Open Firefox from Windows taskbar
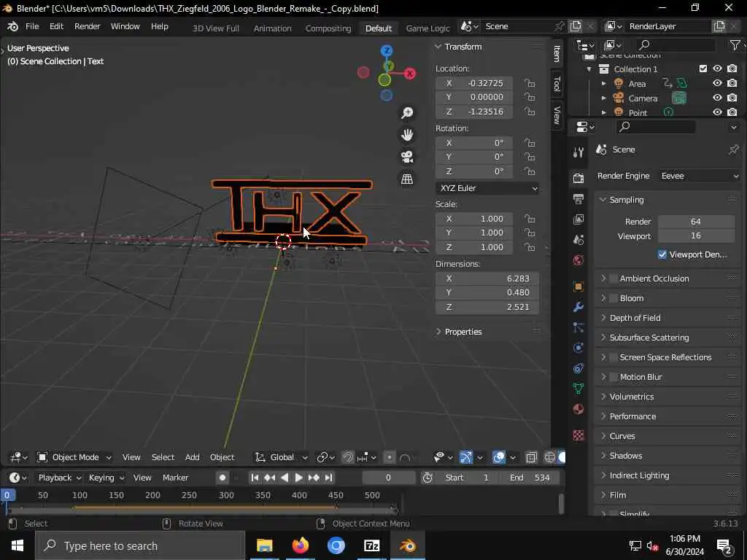Screen dimensions: 747x560 (x=300, y=545)
